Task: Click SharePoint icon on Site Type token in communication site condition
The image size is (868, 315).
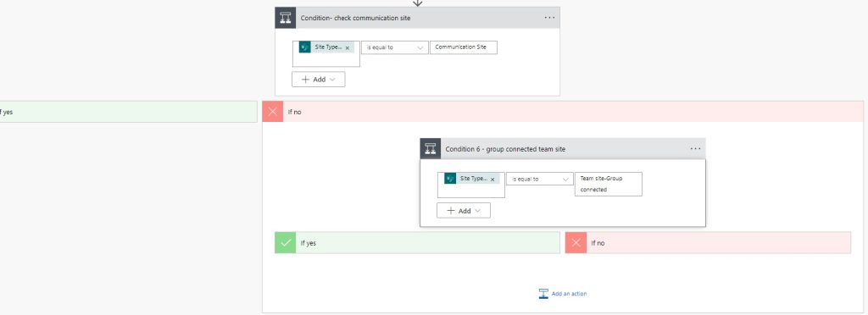Action: point(305,47)
